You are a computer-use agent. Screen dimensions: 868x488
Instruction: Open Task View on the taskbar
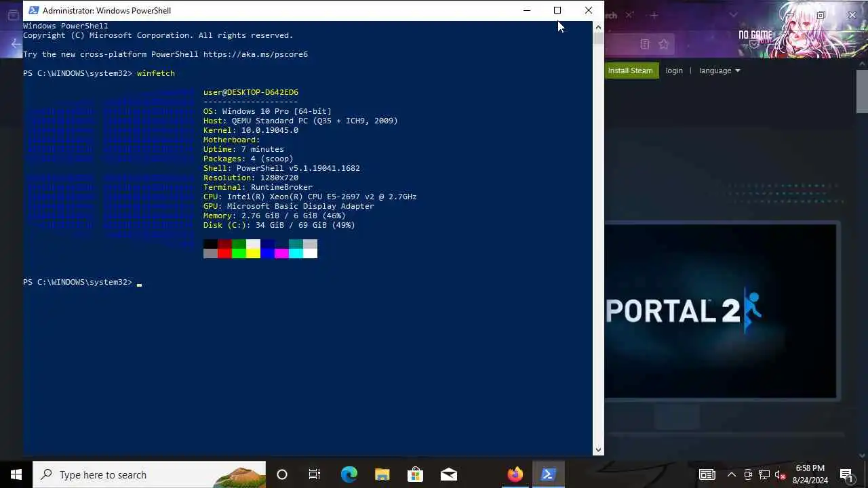tap(315, 474)
